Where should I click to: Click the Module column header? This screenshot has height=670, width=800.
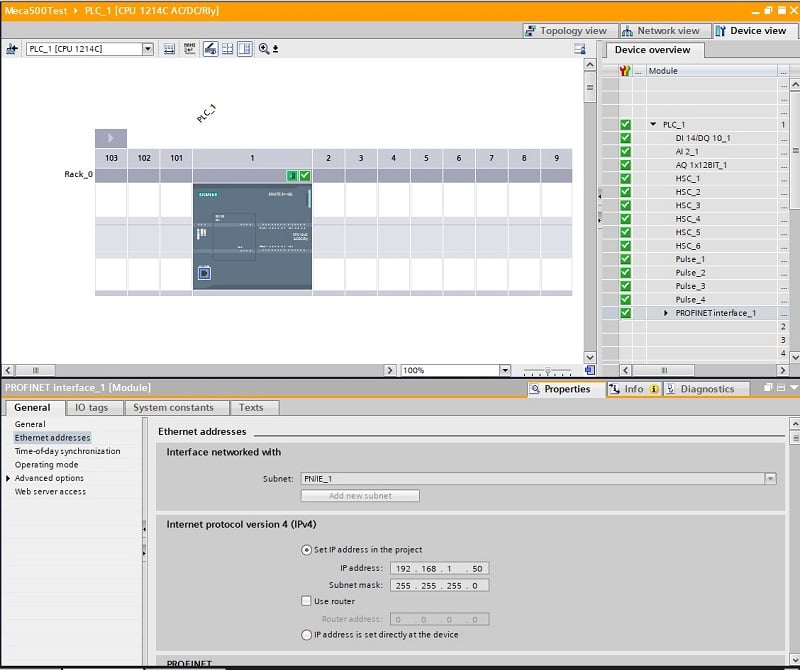[712, 71]
